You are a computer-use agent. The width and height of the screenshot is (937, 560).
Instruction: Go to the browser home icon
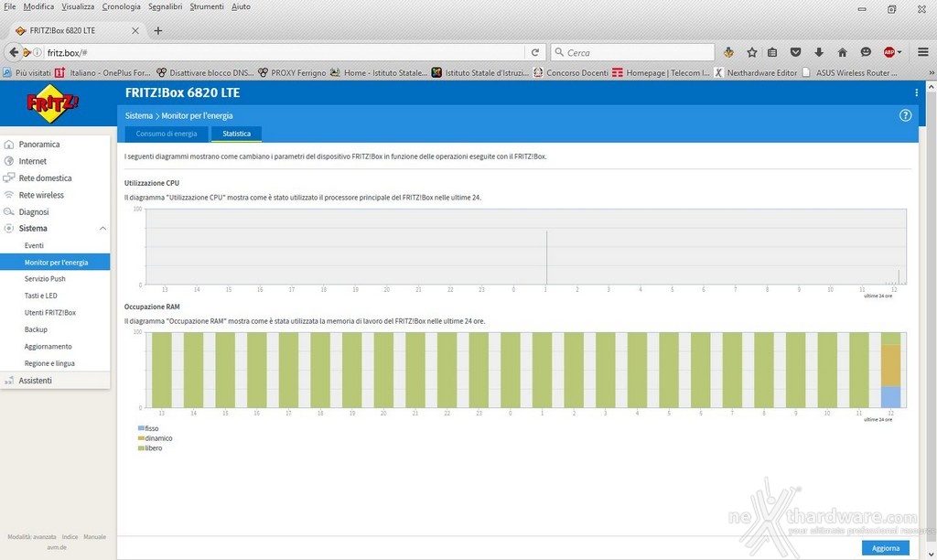[842, 52]
